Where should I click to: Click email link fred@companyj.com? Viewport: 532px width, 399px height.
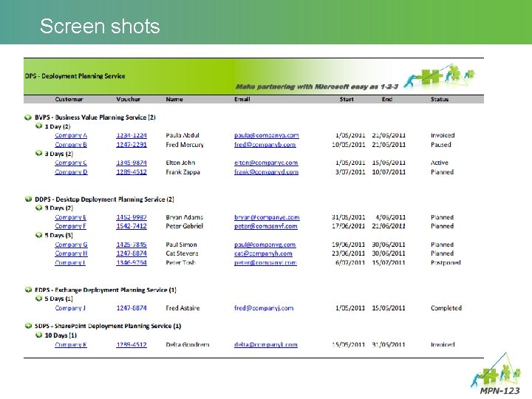(264, 308)
